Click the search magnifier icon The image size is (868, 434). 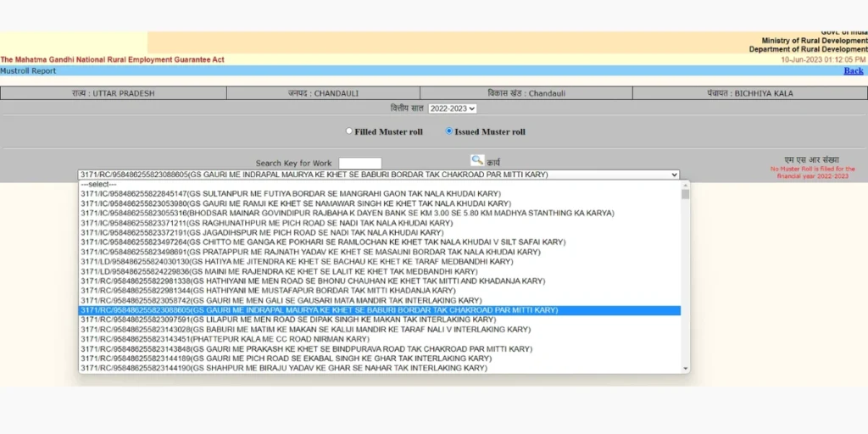[477, 160]
